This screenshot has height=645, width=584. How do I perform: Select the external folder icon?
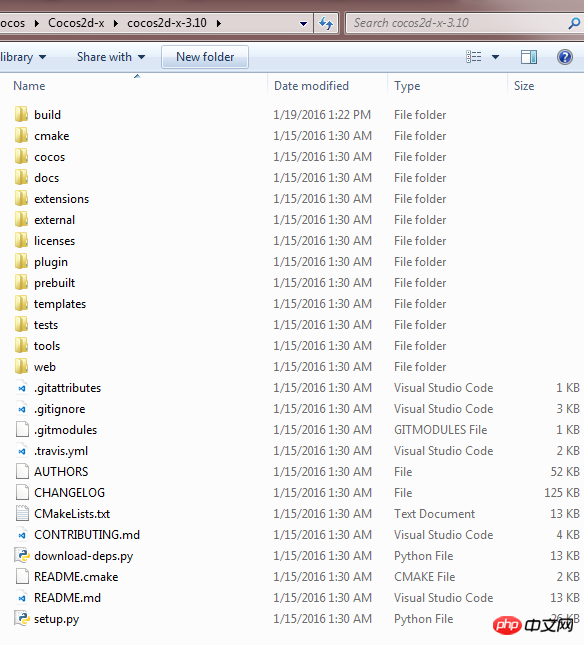[x=21, y=219]
